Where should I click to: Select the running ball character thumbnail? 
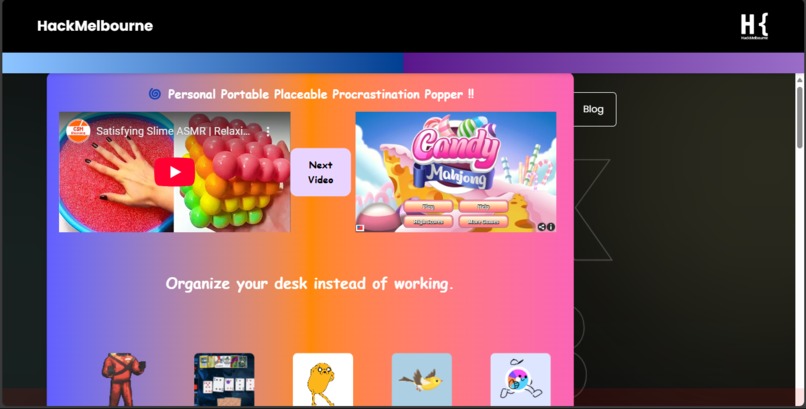[520, 380]
